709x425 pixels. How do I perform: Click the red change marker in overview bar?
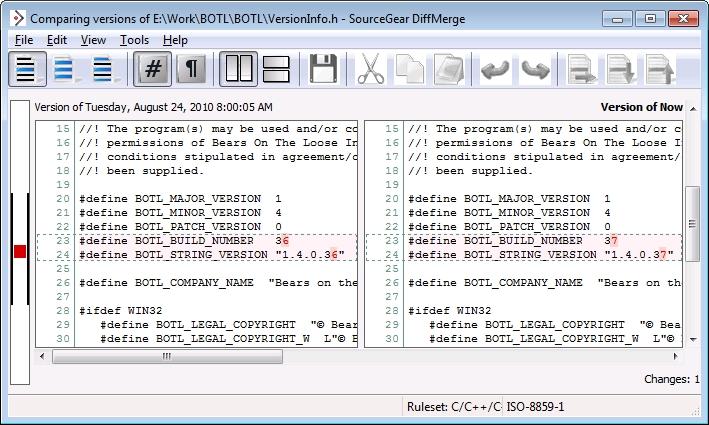pyautogui.click(x=20, y=251)
